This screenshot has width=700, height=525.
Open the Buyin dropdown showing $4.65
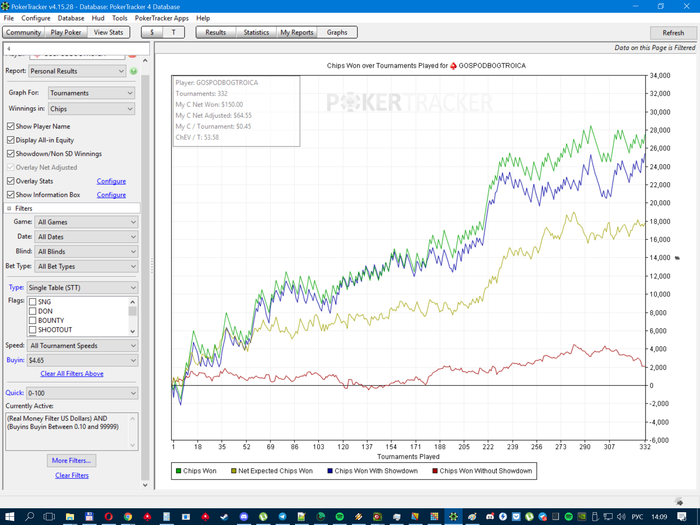82,360
